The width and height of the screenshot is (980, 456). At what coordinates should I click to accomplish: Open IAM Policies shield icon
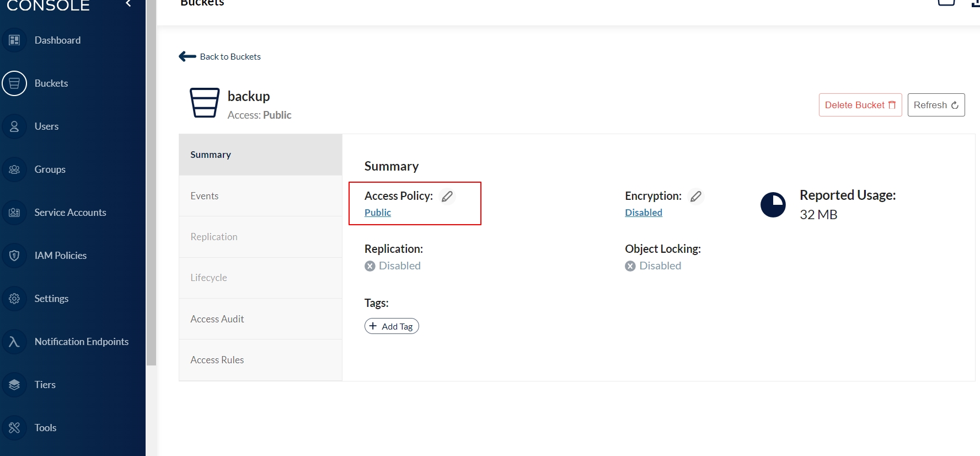point(14,256)
